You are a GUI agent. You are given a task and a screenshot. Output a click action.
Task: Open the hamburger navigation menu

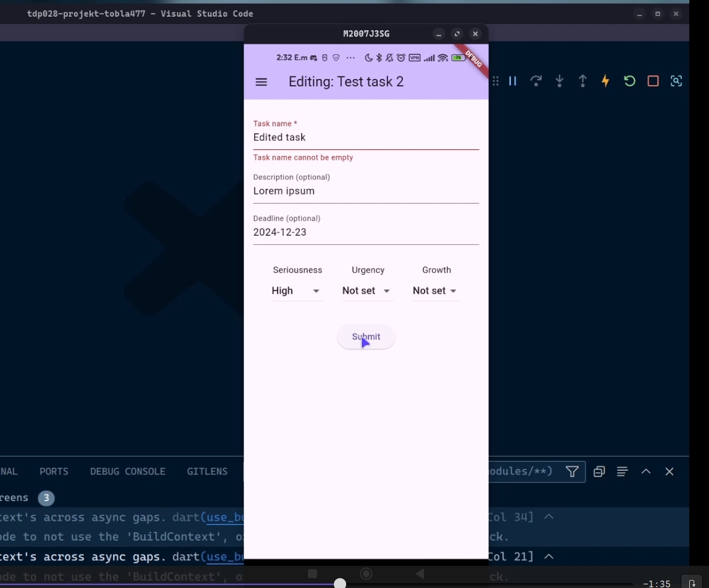point(261,82)
